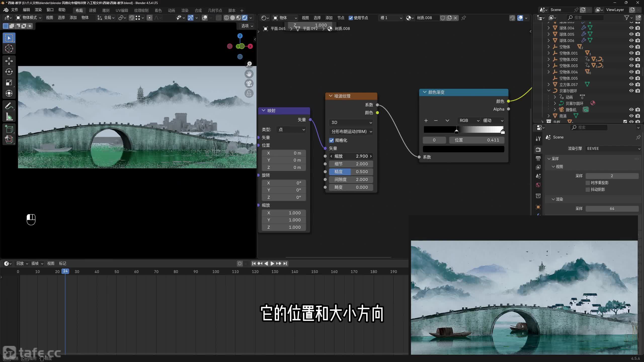Image resolution: width=644 pixels, height=362 pixels.
Task: Open the 渲染引擎 EEVEE dropdown
Action: 613,149
